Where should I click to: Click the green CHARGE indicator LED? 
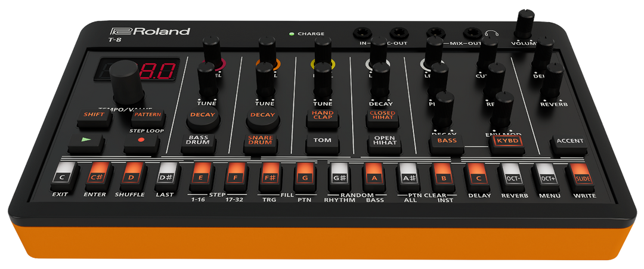tap(292, 34)
